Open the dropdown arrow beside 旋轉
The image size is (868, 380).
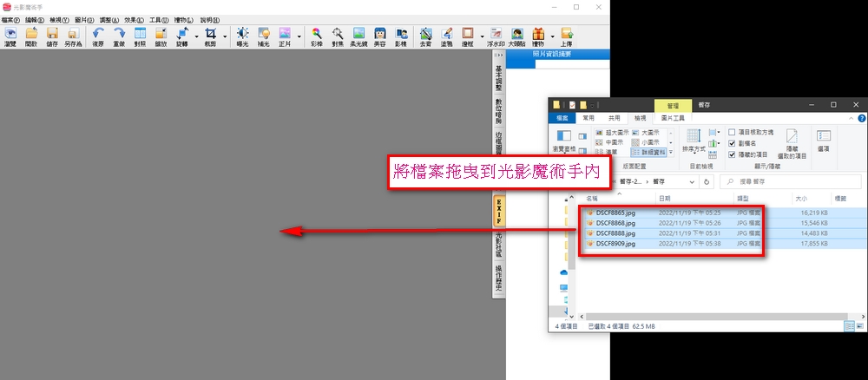(196, 37)
